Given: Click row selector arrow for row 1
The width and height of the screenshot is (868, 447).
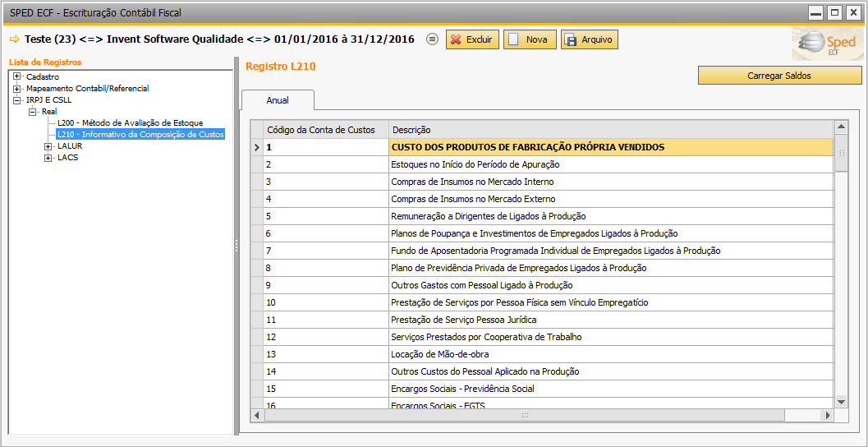Looking at the screenshot, I should point(256,147).
